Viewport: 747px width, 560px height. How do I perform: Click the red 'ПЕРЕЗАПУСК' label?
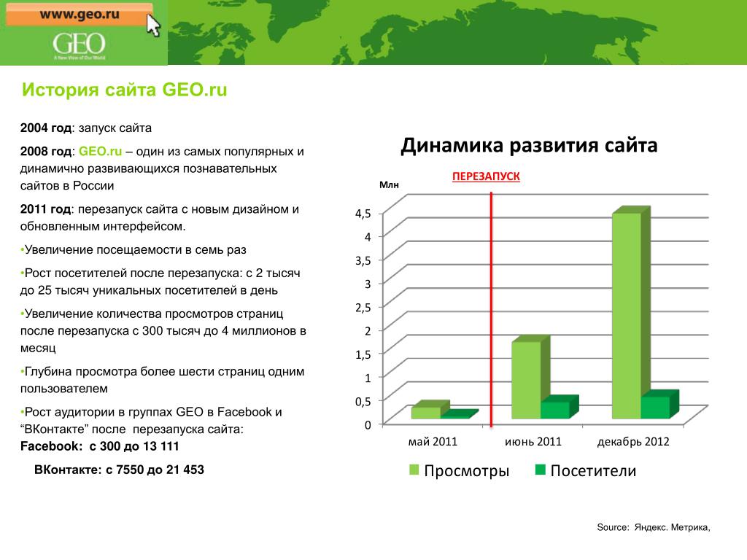point(486,176)
